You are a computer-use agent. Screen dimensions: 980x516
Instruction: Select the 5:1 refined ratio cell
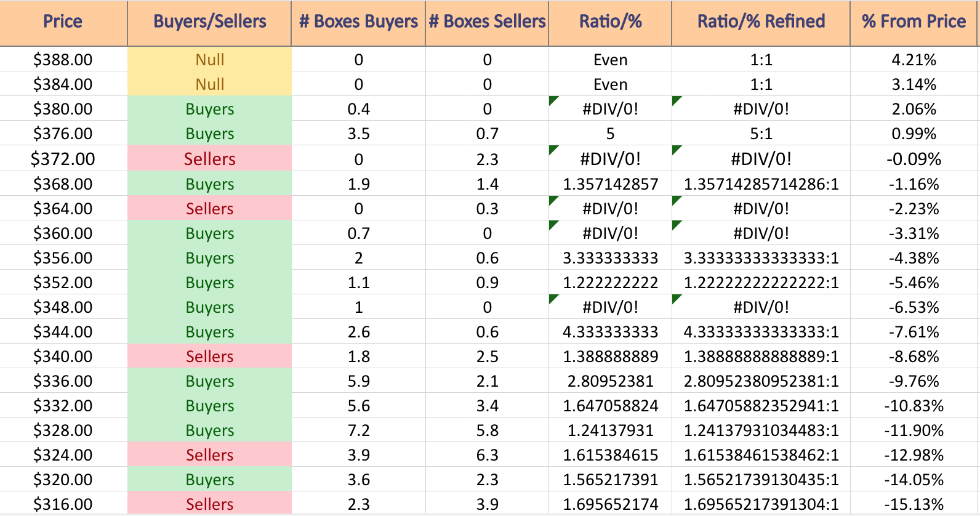point(761,134)
